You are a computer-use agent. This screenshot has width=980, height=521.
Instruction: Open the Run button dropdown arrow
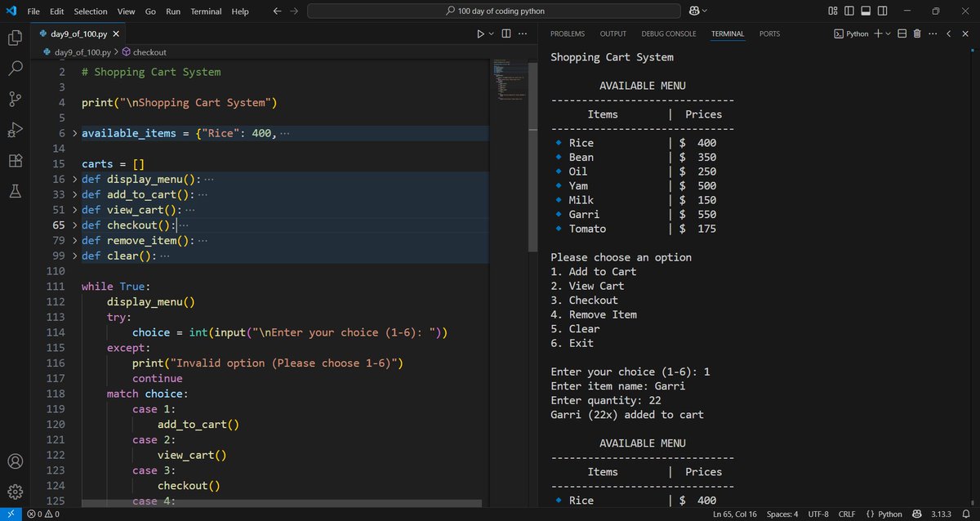coord(491,33)
